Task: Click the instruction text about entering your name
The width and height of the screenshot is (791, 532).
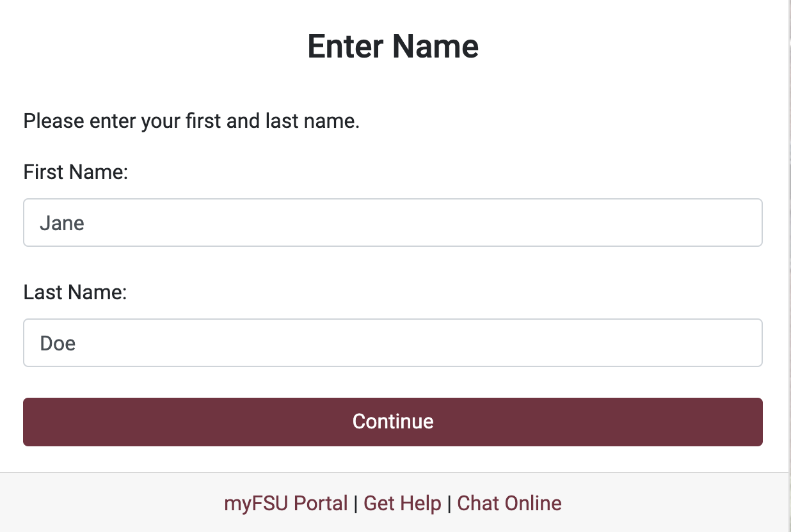Action: point(191,121)
